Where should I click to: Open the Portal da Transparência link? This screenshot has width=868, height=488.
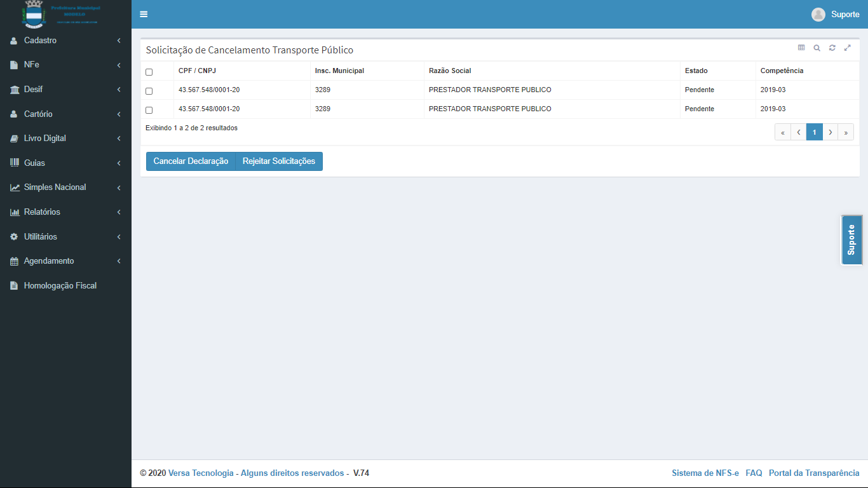point(813,473)
